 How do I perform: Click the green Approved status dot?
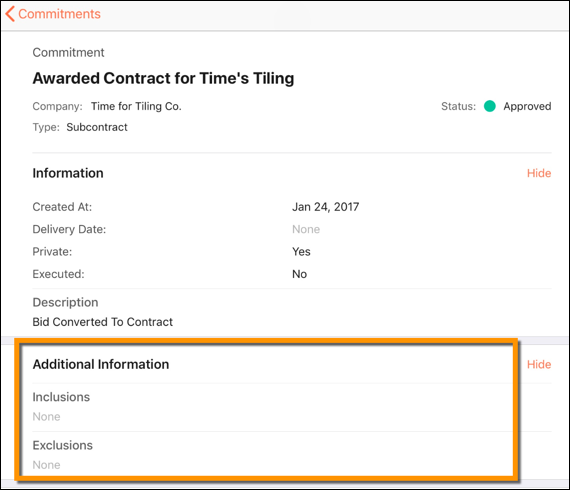click(489, 106)
